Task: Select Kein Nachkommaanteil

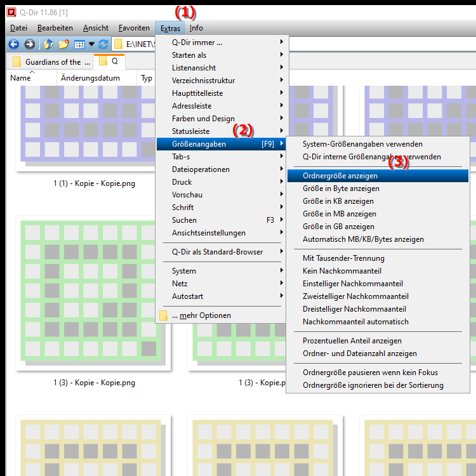Action: pos(378,271)
